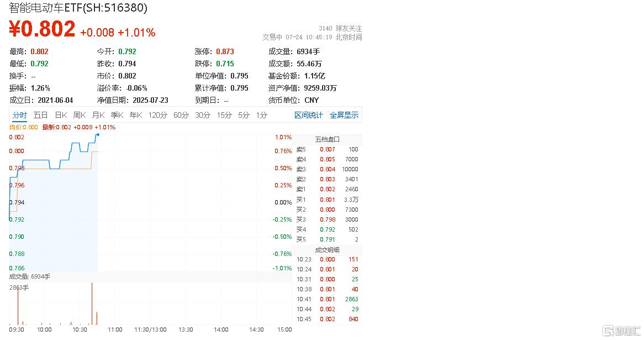The width and height of the screenshot is (644, 340).
Task: Select the 卖3 order row at 0.804
Action: coord(328,169)
